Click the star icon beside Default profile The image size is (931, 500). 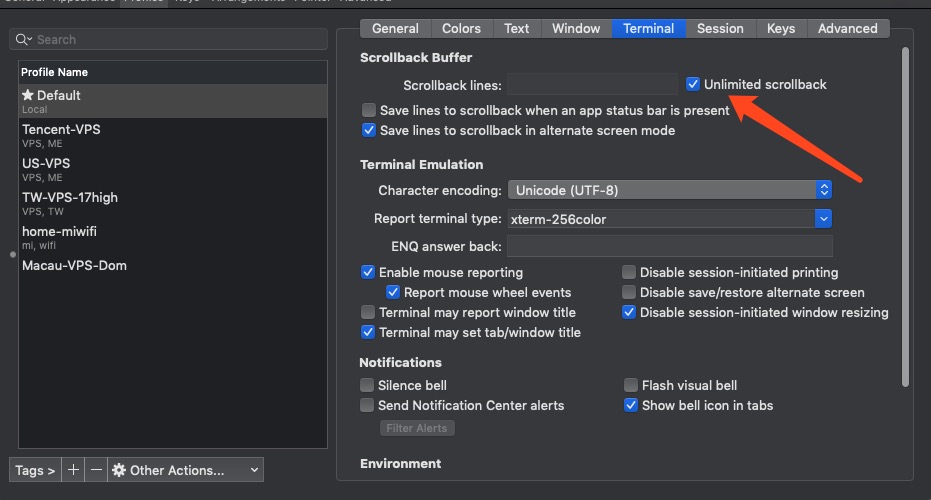point(27,95)
